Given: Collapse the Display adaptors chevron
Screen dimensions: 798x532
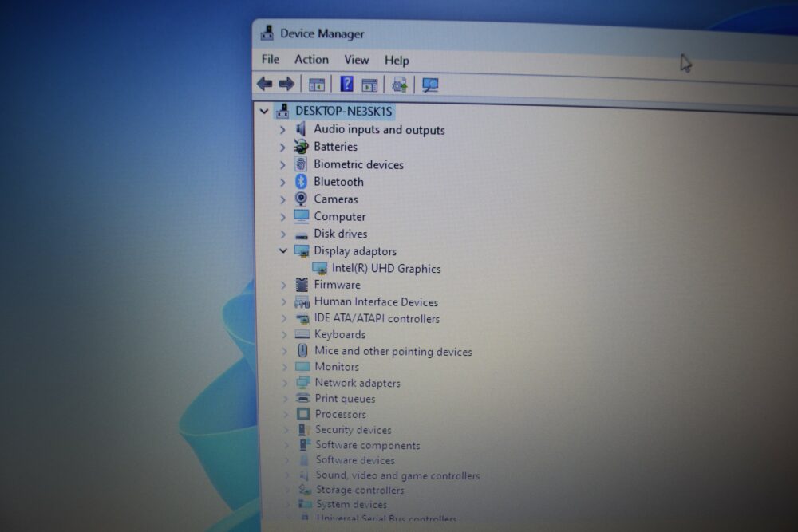Looking at the screenshot, I should 283,250.
